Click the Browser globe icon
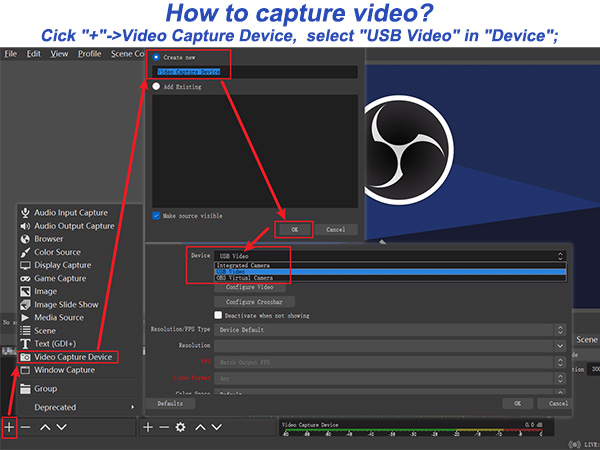 tap(25, 239)
